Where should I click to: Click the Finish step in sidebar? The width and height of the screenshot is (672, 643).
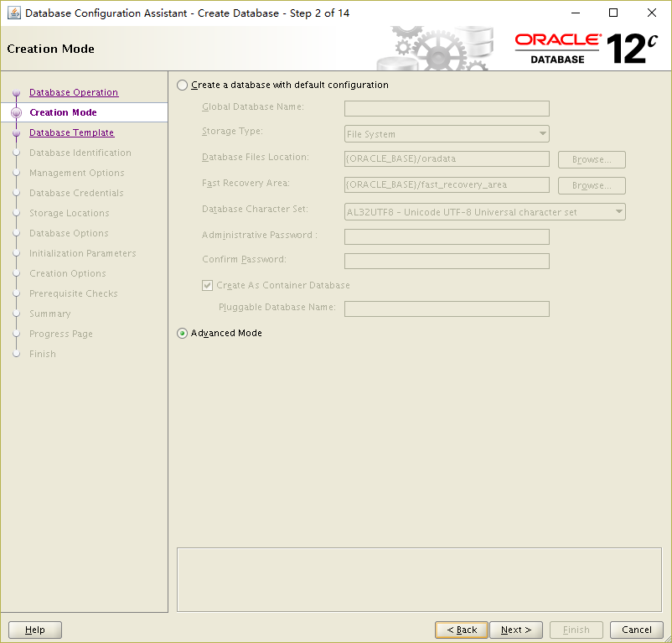(43, 354)
